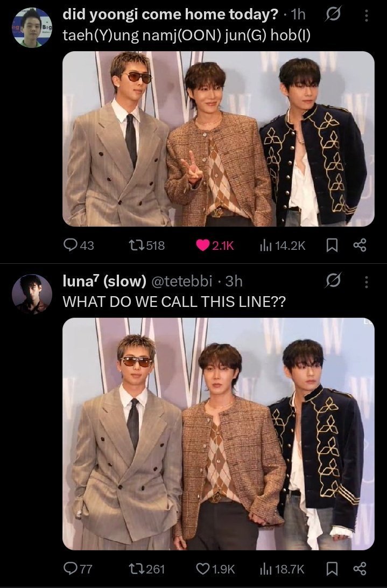The image size is (387, 588).
Task: Share luna's tweet
Action: (360, 569)
